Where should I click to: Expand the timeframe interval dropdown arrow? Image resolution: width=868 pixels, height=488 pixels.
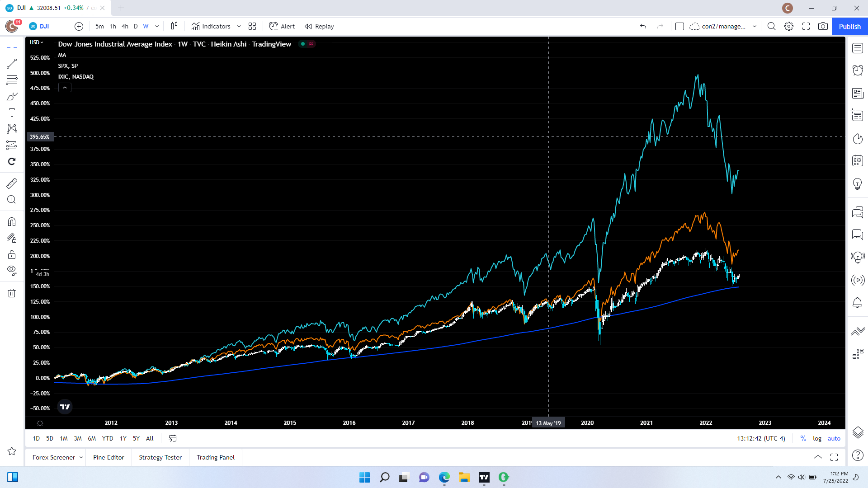pos(157,26)
